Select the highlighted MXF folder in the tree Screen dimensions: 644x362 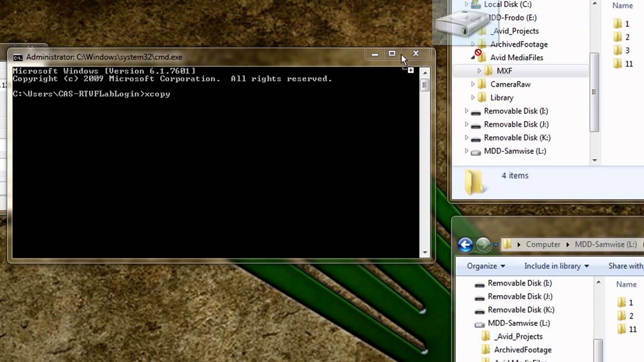(504, 71)
